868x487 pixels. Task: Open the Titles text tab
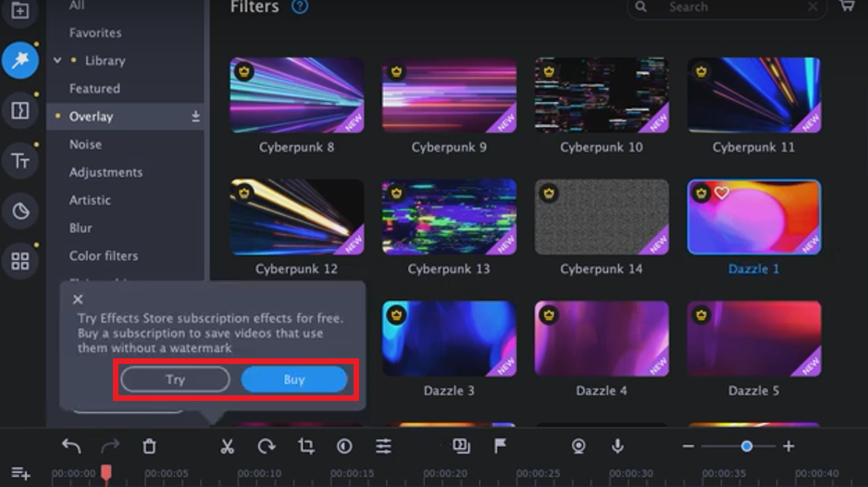point(20,161)
